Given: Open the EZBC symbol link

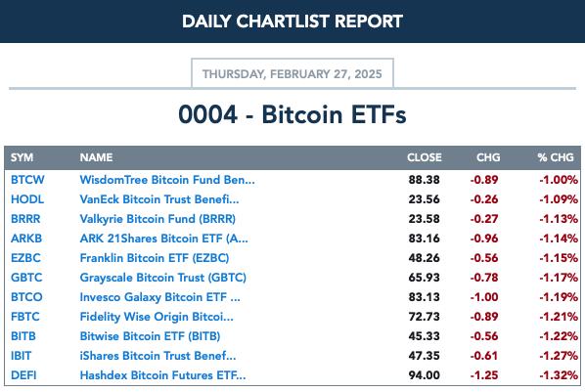Looking at the screenshot, I should click(25, 258).
